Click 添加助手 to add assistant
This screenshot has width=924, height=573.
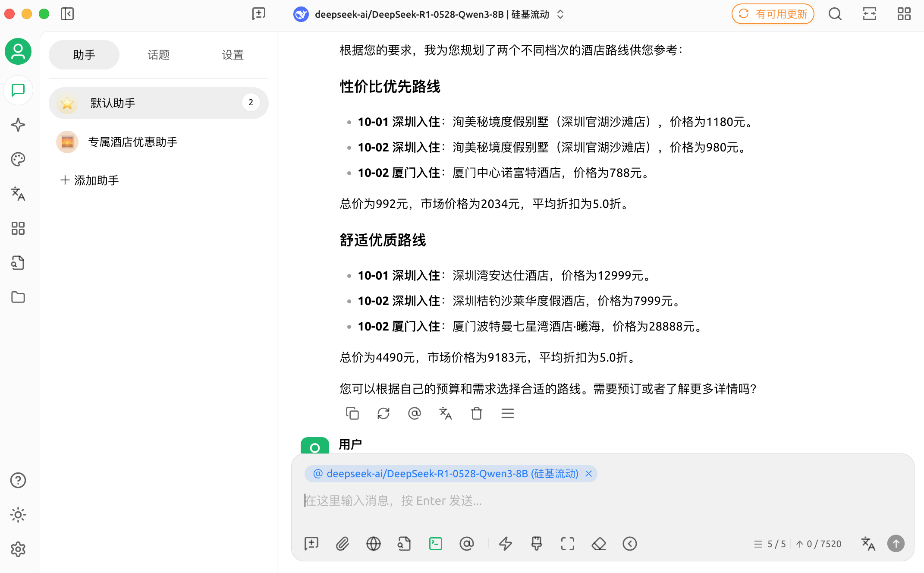pyautogui.click(x=90, y=180)
